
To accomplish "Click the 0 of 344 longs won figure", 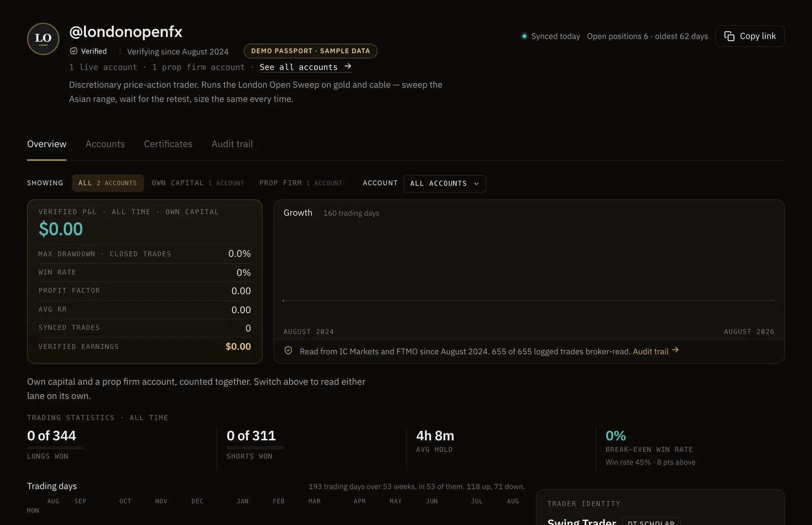I will [x=51, y=436].
